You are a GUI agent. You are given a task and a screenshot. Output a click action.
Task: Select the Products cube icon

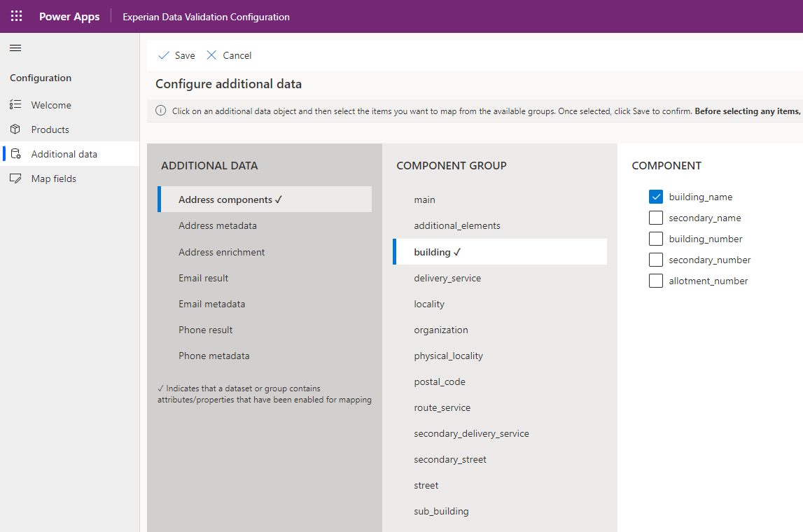pyautogui.click(x=15, y=129)
